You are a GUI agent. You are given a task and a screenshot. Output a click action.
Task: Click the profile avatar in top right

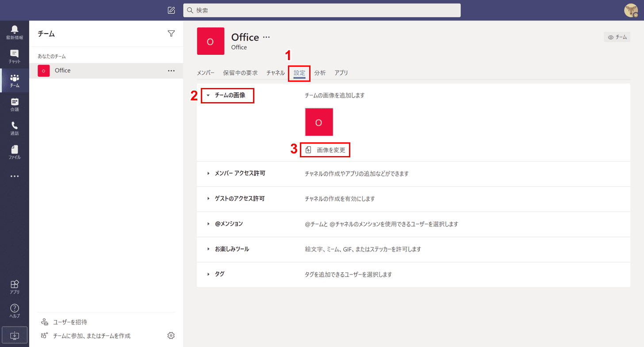point(631,10)
